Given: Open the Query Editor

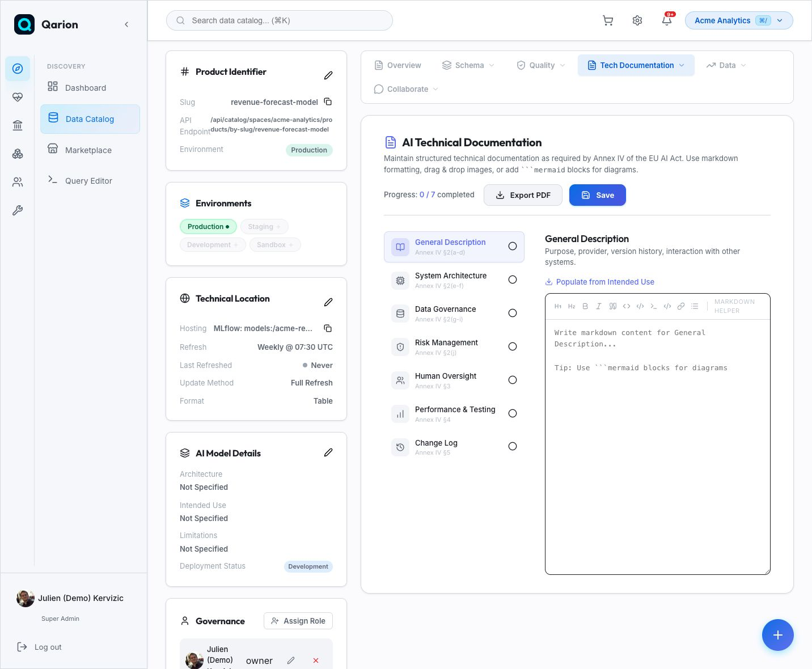Looking at the screenshot, I should 90,180.
